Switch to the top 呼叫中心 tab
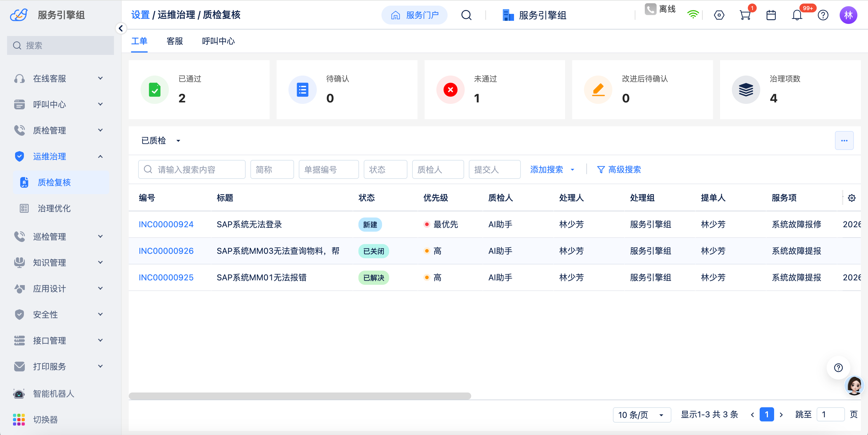 click(218, 41)
